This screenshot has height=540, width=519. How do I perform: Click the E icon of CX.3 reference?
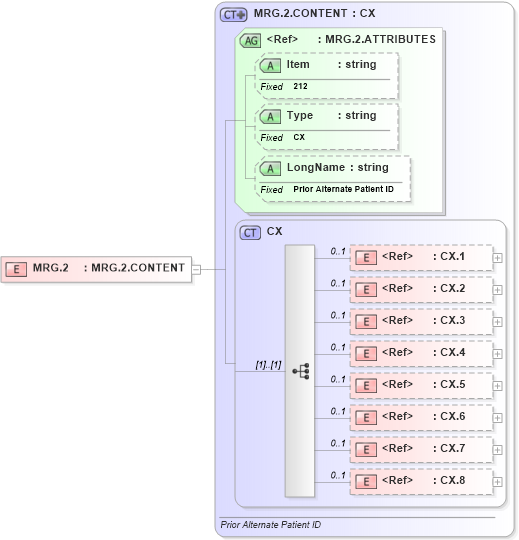(366, 322)
